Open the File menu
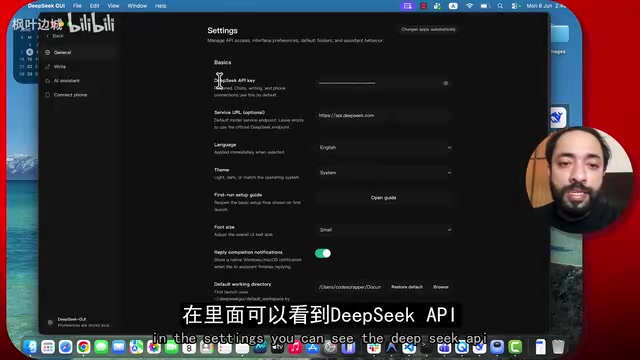Viewport: 640px width, 360px height. [x=77, y=6]
